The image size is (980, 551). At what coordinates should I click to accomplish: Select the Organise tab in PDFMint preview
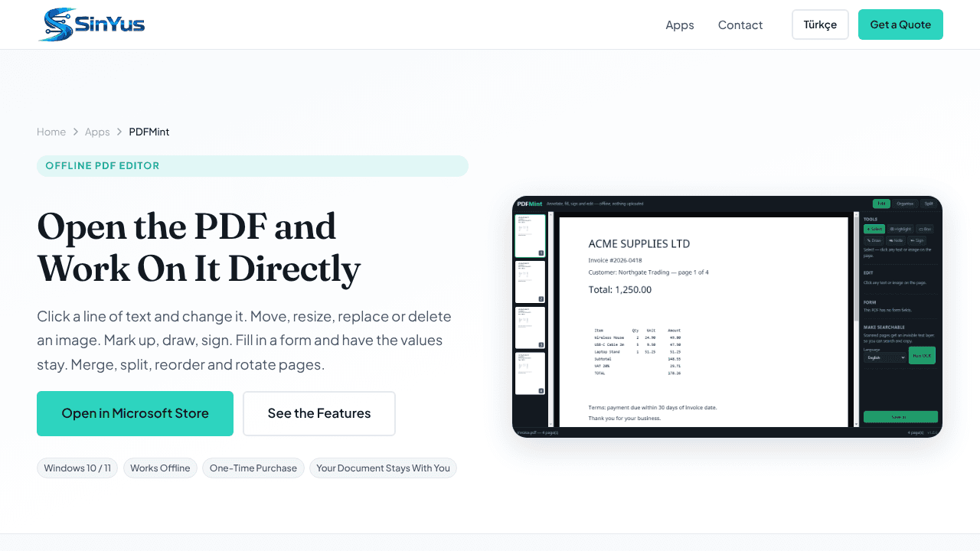point(905,204)
